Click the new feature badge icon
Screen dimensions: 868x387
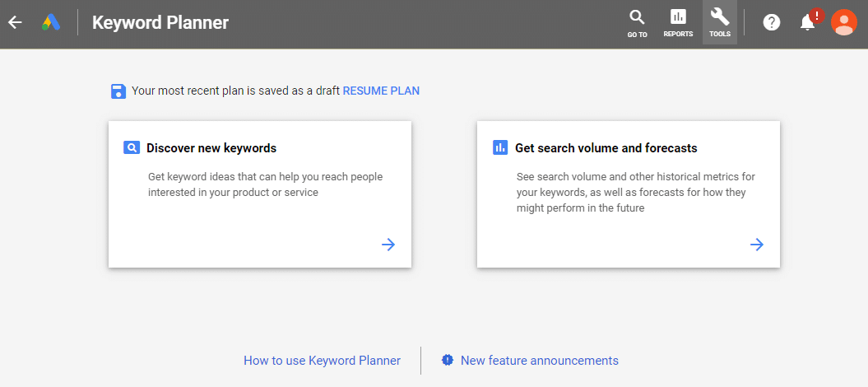tap(448, 360)
